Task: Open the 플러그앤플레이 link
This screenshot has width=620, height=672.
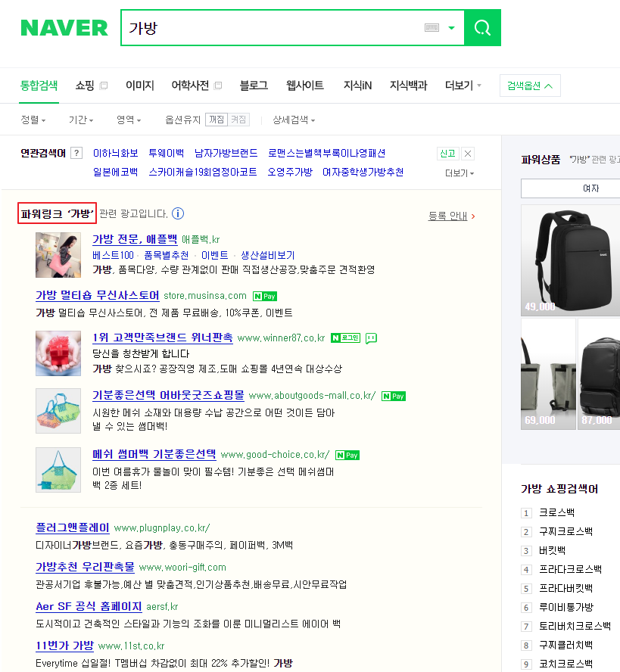Action: coord(73,527)
